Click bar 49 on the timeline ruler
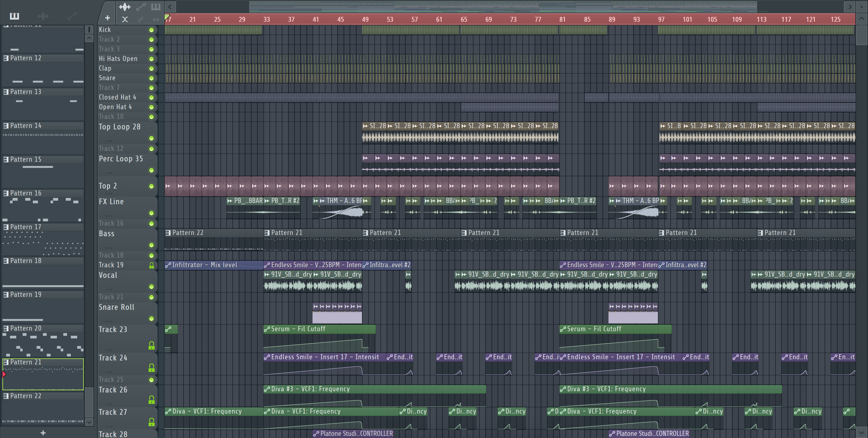868x438 pixels. coord(365,19)
